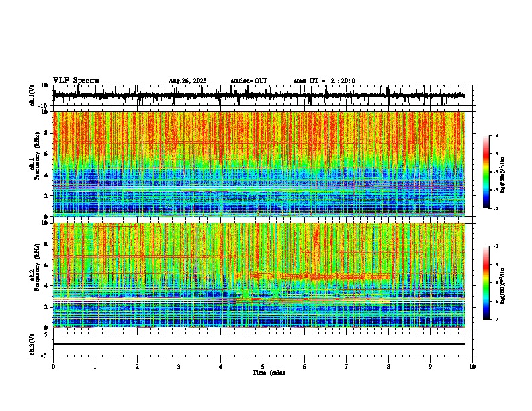This screenshot has height=411, width=532.
Task: Click the "-7" tick on ch.2 colorbar
Action: (x=496, y=319)
